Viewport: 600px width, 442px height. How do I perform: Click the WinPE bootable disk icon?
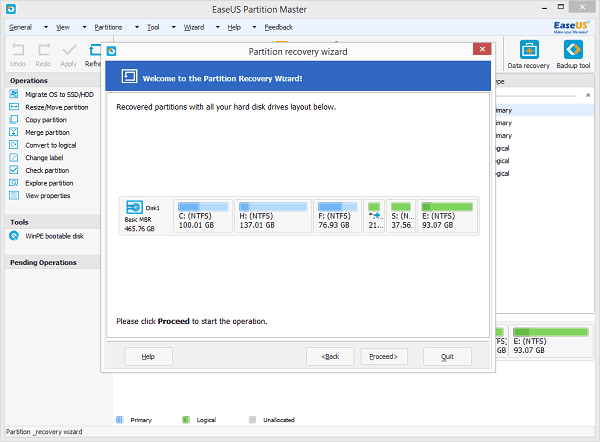pyautogui.click(x=14, y=236)
